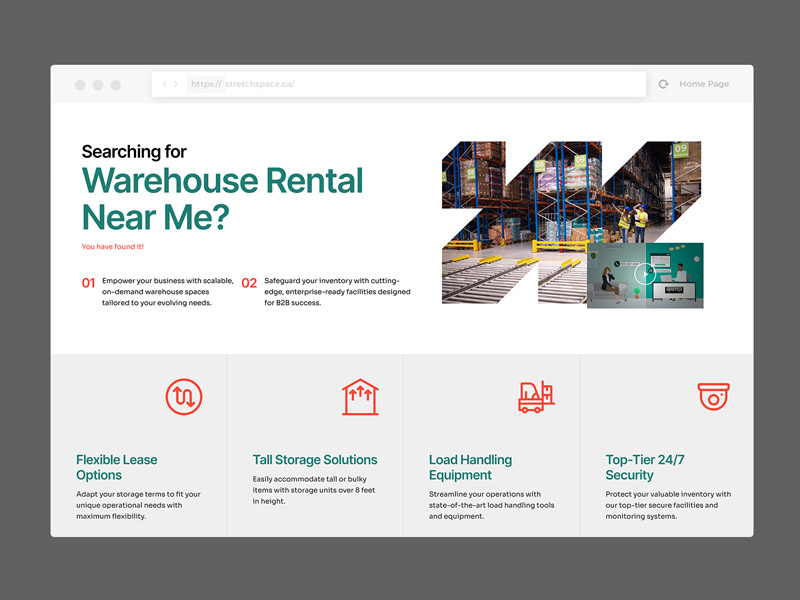This screenshot has height=600, width=800.
Task: Click the Tall Storage warehouse icon
Action: click(x=360, y=397)
